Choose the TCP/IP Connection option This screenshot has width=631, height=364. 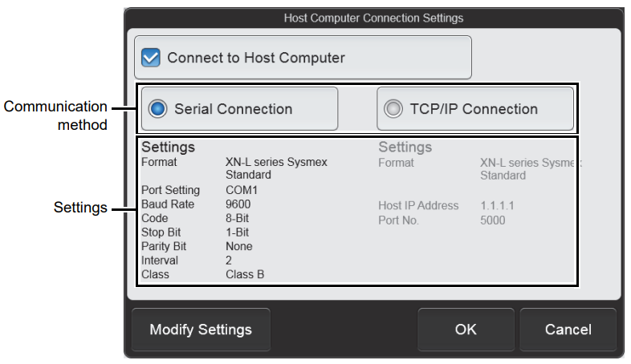click(393, 109)
